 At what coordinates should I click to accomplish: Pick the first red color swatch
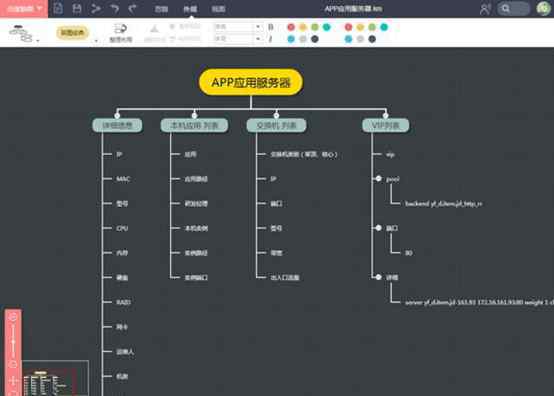point(291,27)
